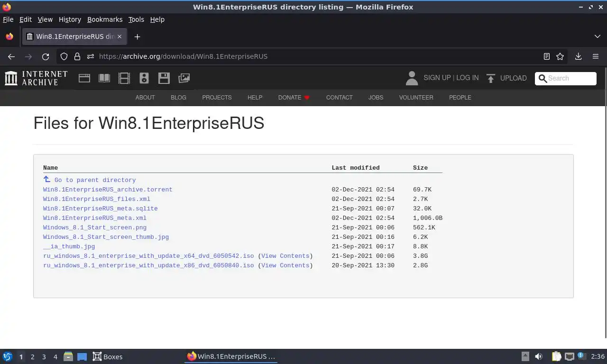
Task: Select the Win8.1EnterpriseRUS browser tab
Action: [75, 36]
